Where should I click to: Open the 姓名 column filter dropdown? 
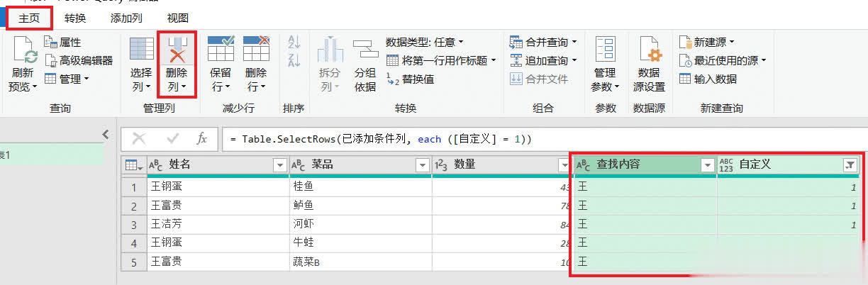pos(279,165)
